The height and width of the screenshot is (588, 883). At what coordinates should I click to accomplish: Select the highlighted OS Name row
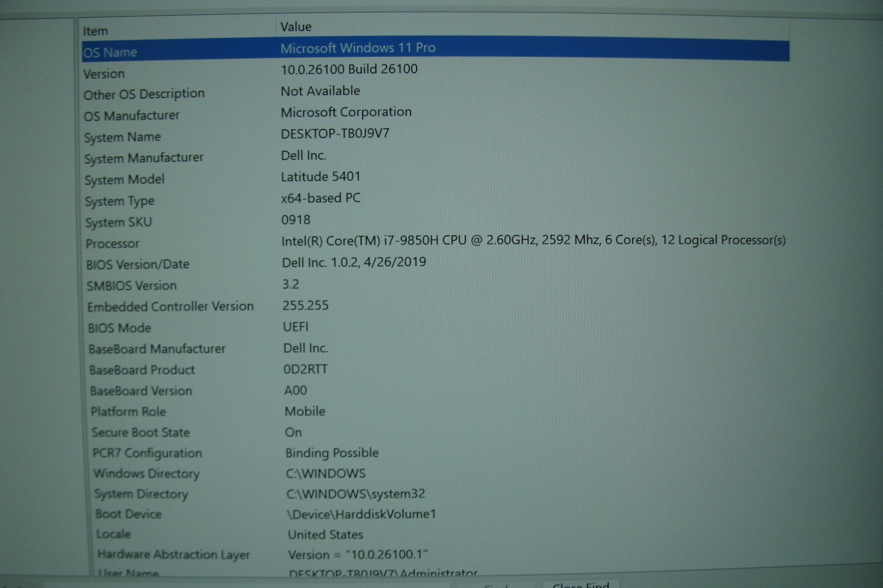click(x=110, y=52)
